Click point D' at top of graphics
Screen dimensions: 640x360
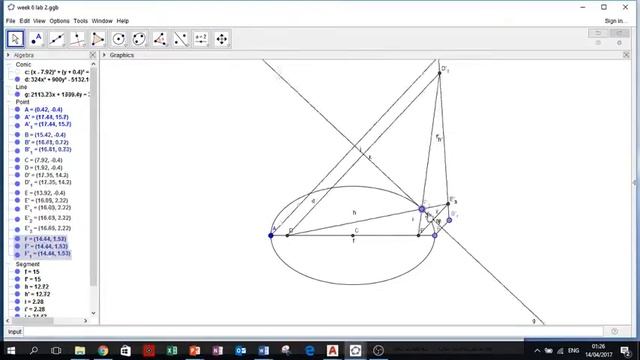coord(440,73)
